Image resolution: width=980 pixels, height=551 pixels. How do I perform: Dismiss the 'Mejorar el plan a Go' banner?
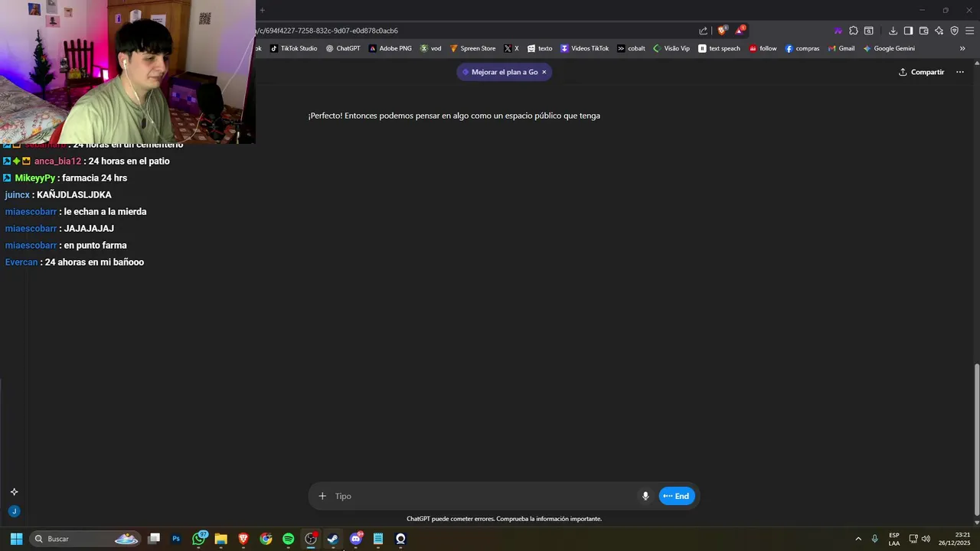coord(544,72)
